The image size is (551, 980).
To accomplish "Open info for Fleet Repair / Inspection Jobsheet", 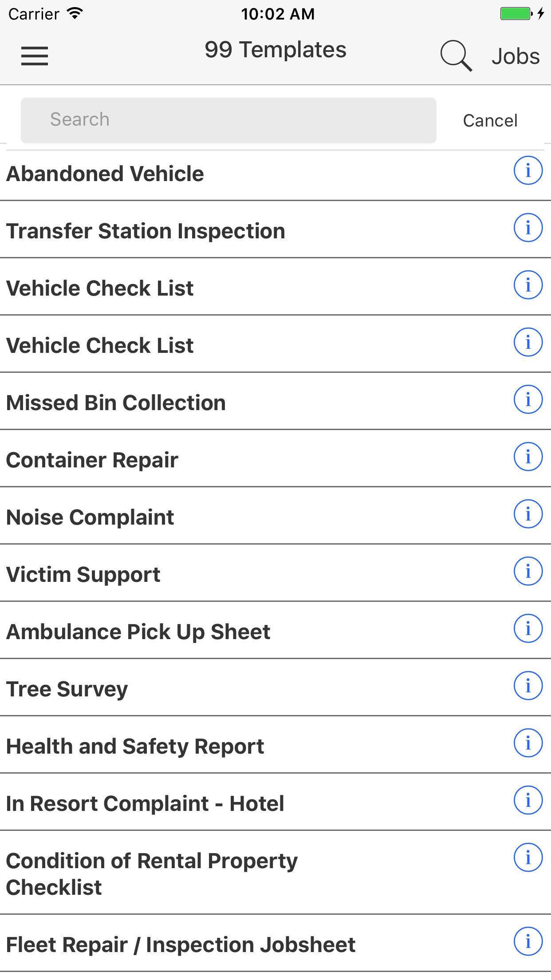I will click(527, 941).
